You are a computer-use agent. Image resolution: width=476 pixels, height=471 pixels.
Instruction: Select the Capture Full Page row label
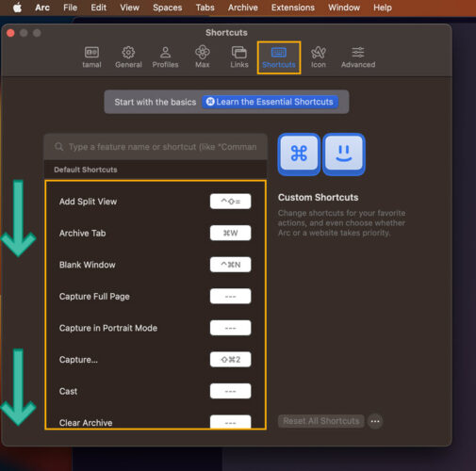tap(94, 297)
